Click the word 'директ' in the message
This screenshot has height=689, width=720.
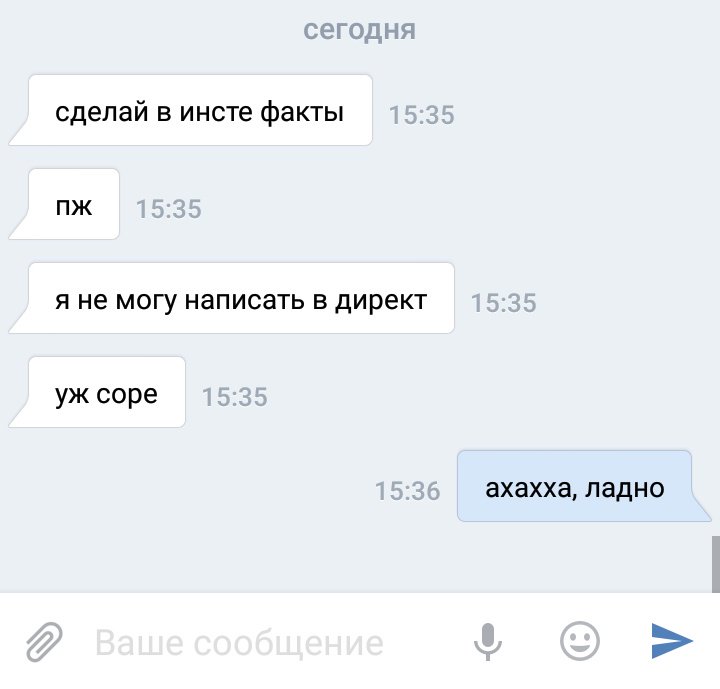tap(381, 301)
